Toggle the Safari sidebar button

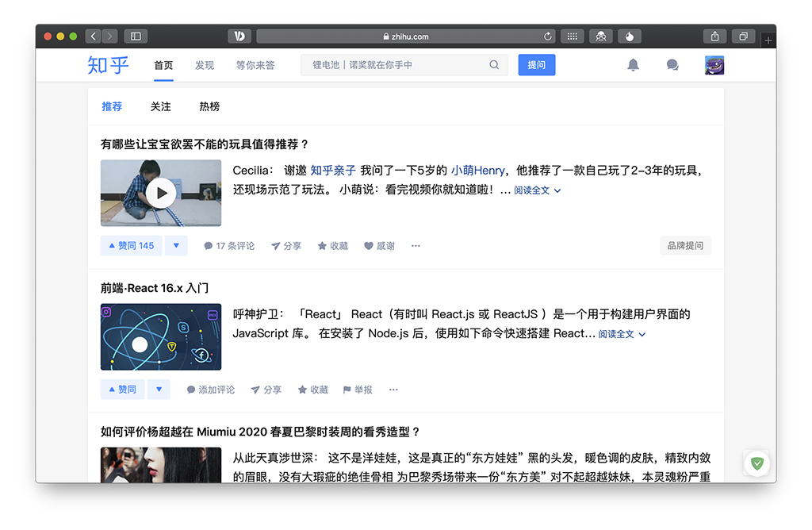click(136, 36)
